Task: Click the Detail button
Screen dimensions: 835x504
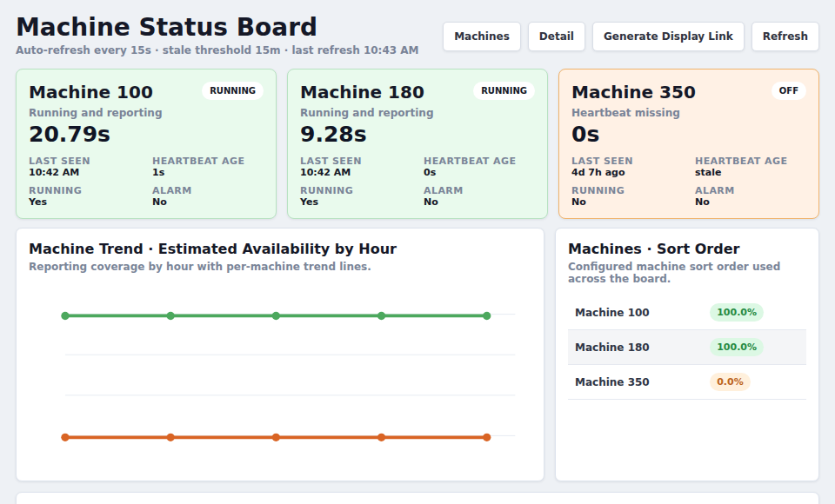Action: 557,36
